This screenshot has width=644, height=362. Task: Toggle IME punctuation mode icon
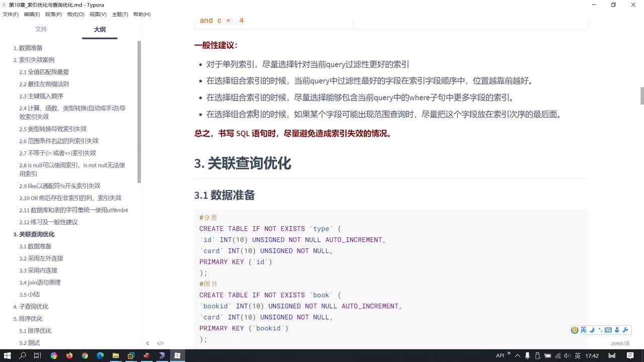[600, 330]
